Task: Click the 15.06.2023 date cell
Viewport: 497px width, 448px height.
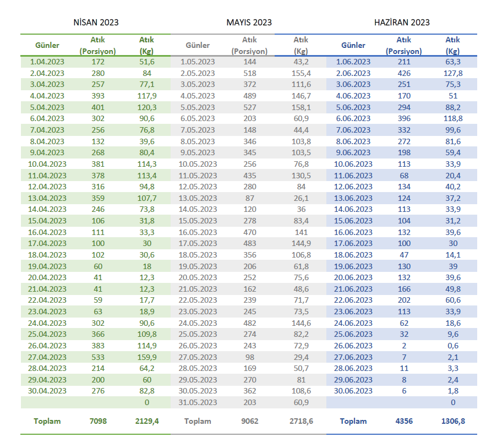Action: click(x=353, y=221)
